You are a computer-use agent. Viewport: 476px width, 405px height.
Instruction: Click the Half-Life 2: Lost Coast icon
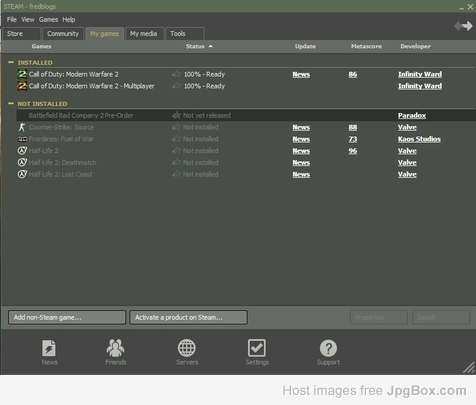[22, 174]
